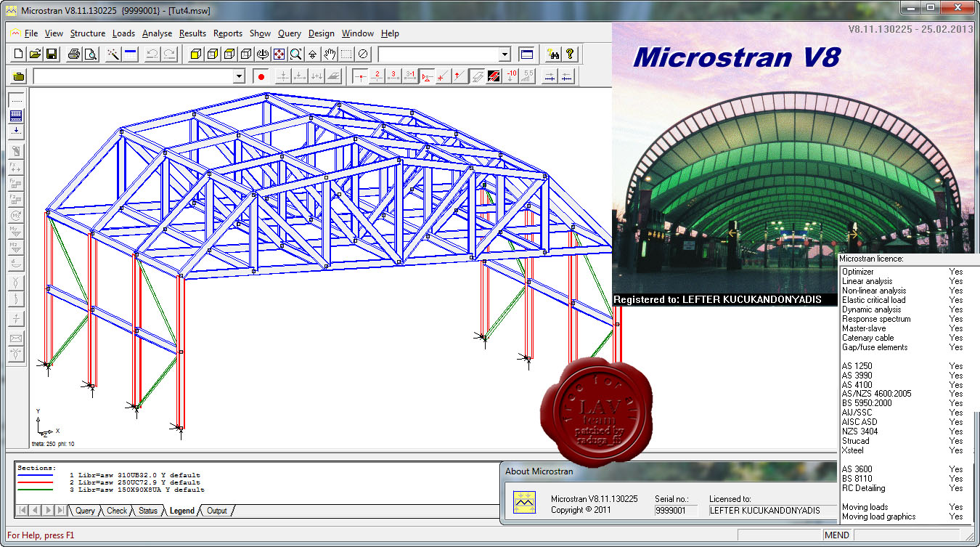Click the Open file folder icon
Image resolution: width=980 pixels, height=547 pixels.
click(x=35, y=54)
